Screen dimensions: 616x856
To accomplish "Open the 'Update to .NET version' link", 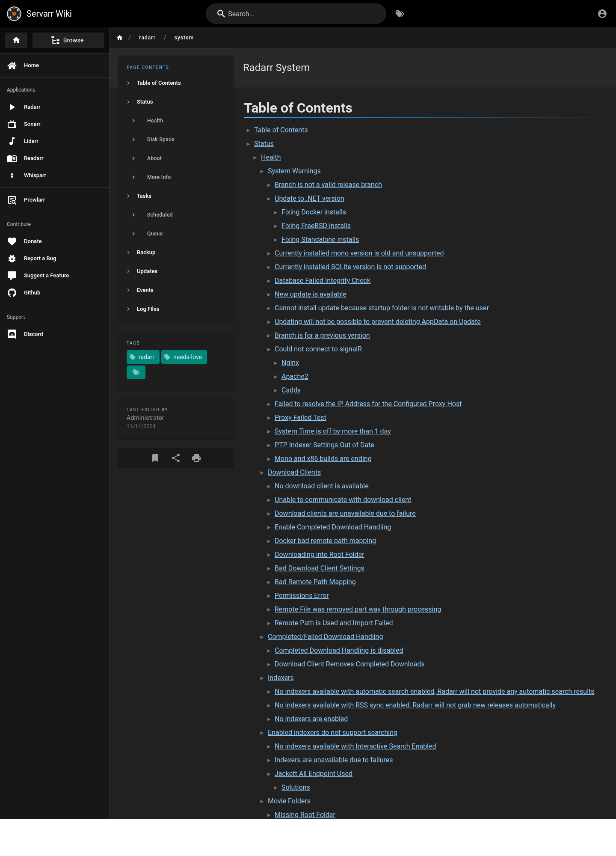I will pos(309,199).
